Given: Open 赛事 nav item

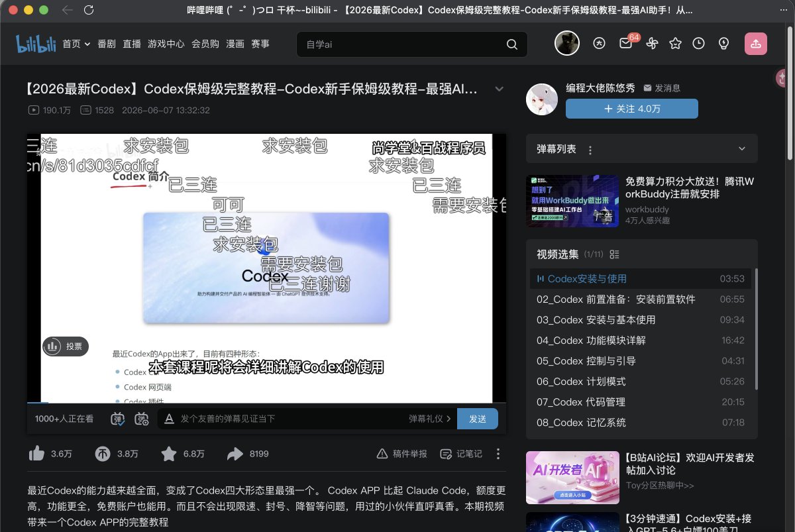Looking at the screenshot, I should tap(260, 44).
